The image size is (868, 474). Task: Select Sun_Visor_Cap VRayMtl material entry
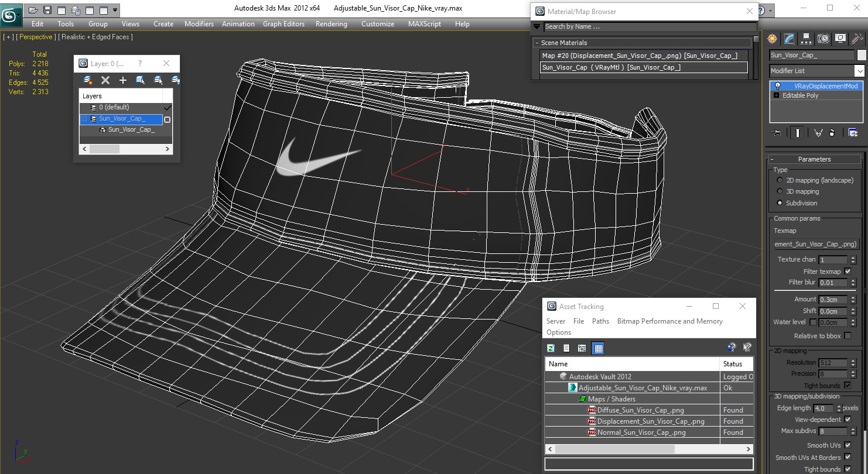[644, 67]
